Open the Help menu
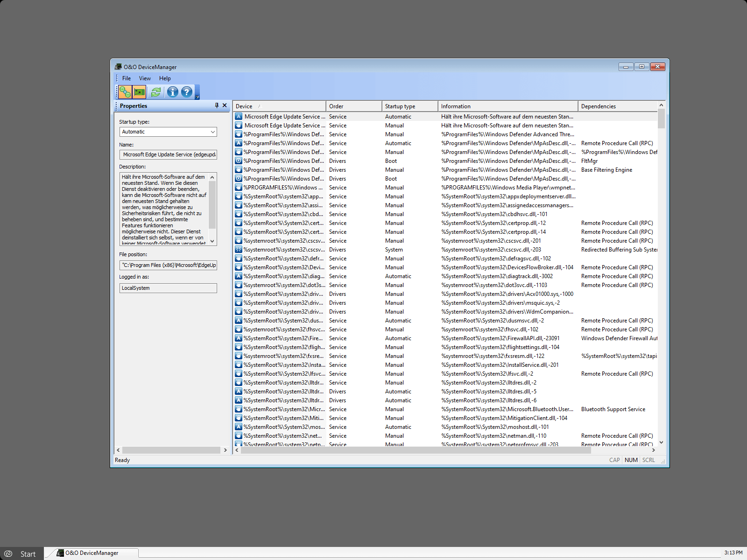The height and width of the screenshot is (560, 747). (165, 78)
